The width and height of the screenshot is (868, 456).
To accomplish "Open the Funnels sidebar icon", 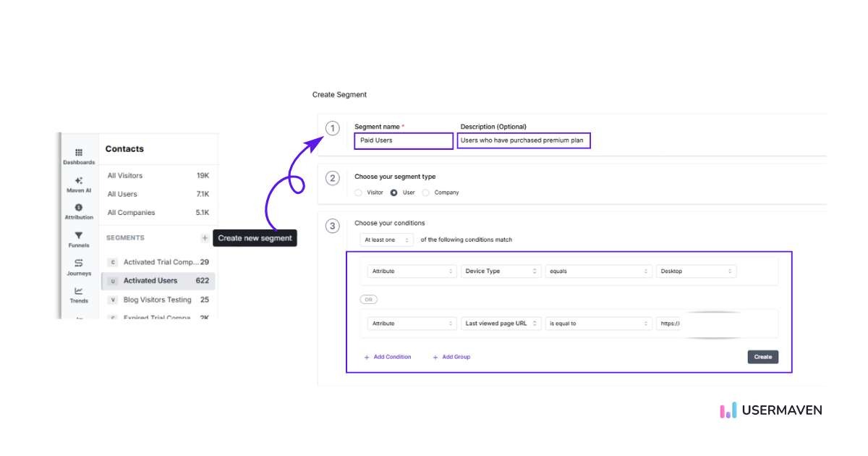I will coord(79,236).
